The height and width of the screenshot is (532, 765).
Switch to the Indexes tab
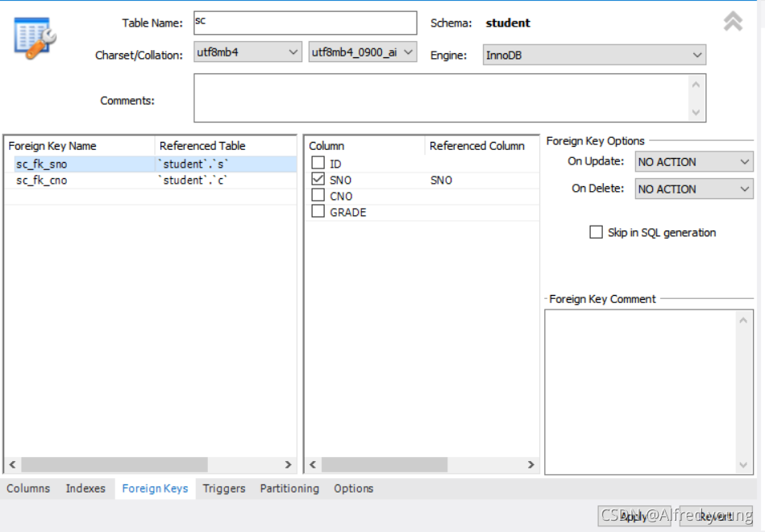point(85,488)
